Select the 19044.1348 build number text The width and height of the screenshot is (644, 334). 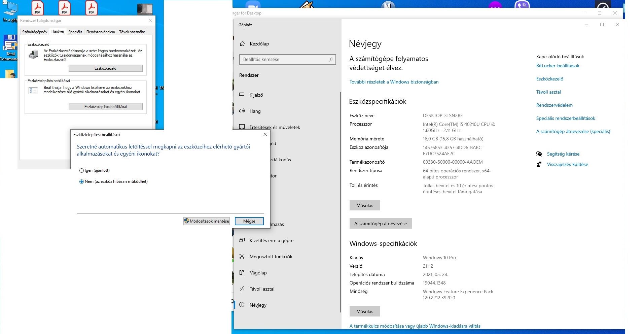[434, 283]
